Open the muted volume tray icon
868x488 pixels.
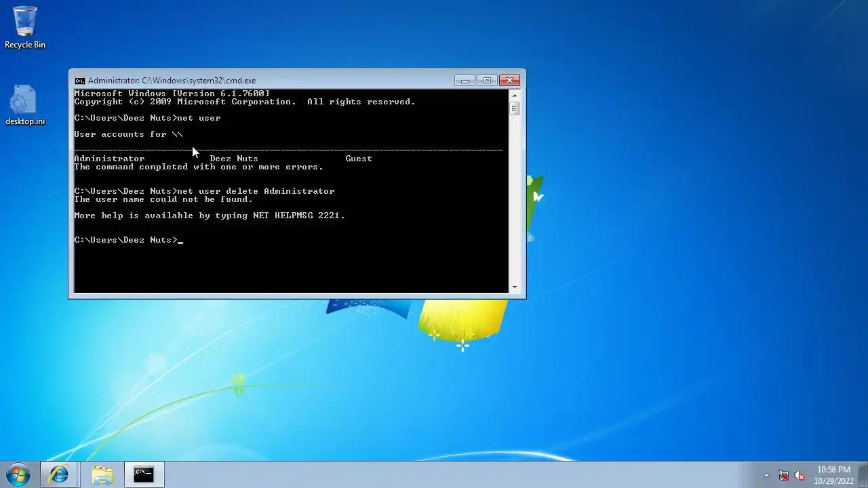pos(800,475)
